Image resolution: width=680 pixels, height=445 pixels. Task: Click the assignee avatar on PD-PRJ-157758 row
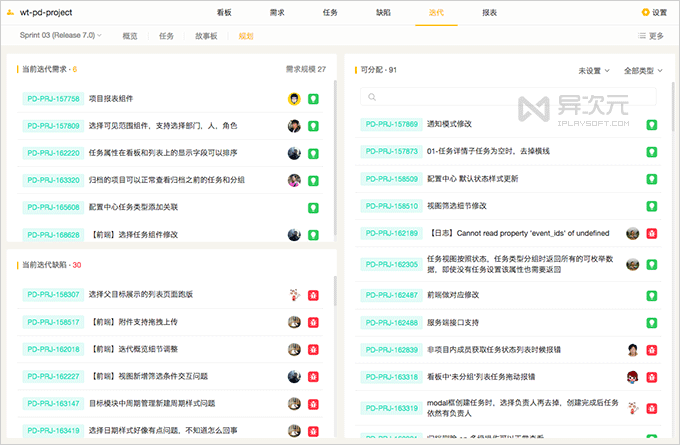(294, 99)
